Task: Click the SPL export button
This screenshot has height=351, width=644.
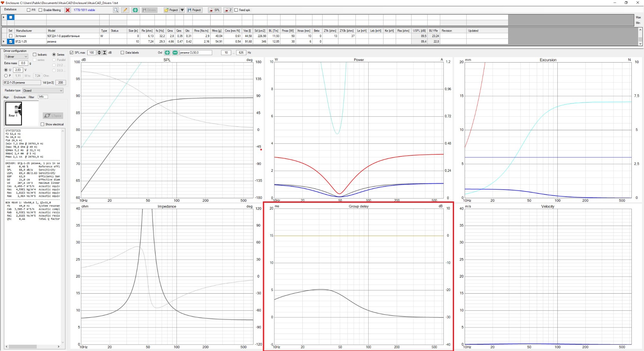Action: pos(214,10)
